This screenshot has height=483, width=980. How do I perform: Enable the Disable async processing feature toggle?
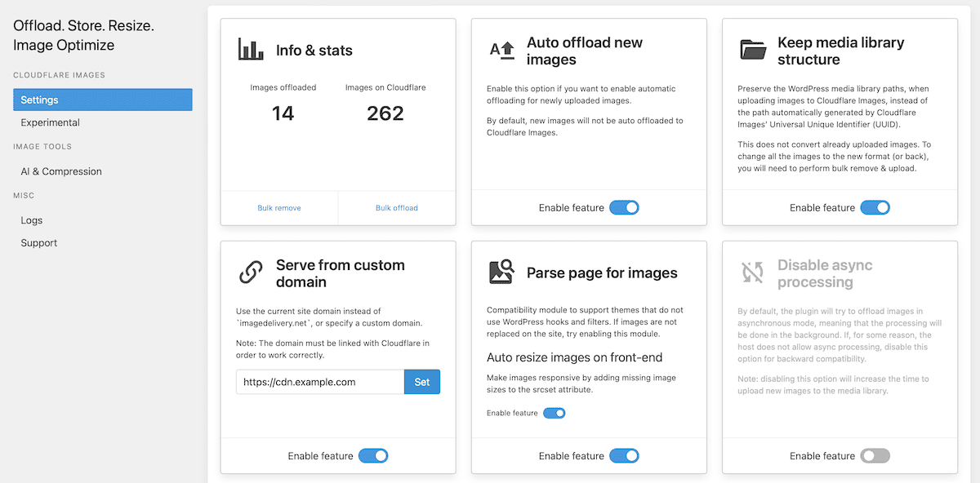tap(875, 456)
